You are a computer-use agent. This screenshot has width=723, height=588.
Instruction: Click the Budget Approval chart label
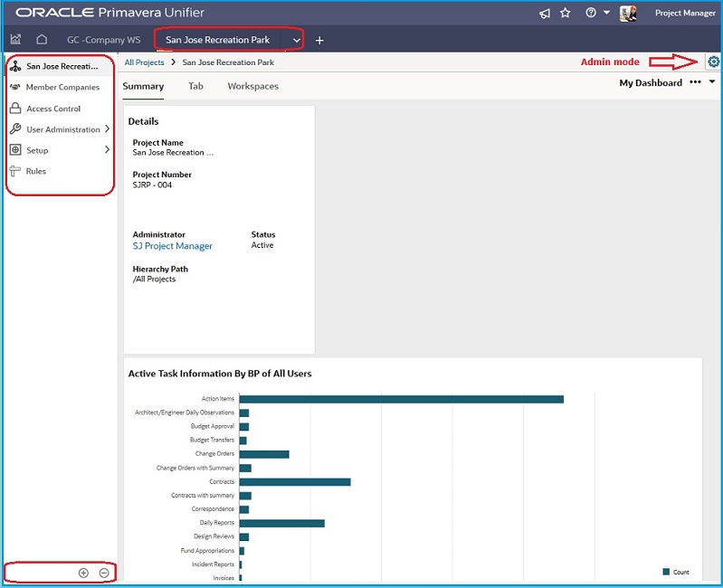(x=213, y=426)
